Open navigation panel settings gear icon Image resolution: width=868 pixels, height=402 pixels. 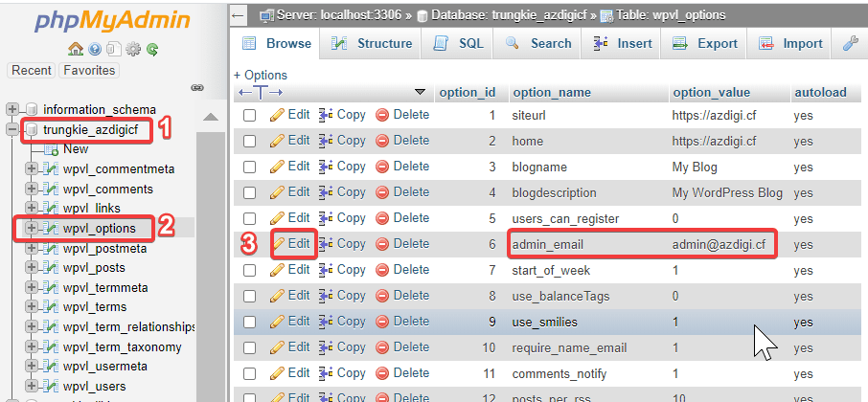tap(133, 49)
